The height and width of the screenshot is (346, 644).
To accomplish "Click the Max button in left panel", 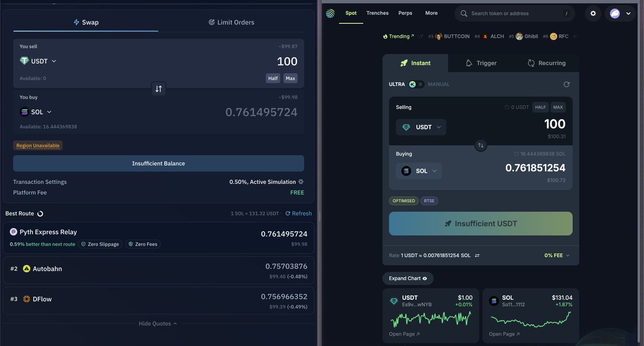I will [290, 78].
